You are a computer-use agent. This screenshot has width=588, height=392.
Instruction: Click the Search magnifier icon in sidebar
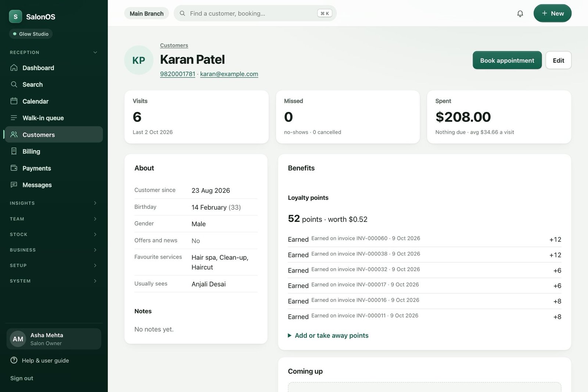click(14, 84)
